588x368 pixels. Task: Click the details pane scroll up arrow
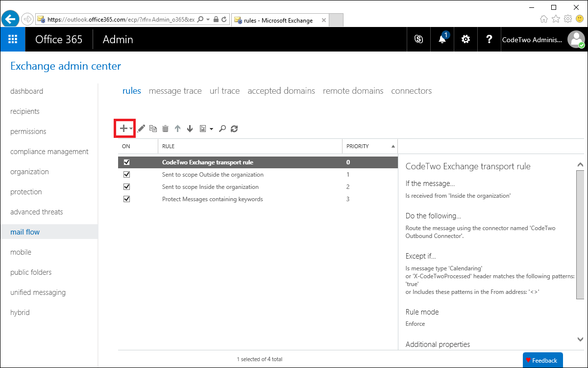click(580, 165)
